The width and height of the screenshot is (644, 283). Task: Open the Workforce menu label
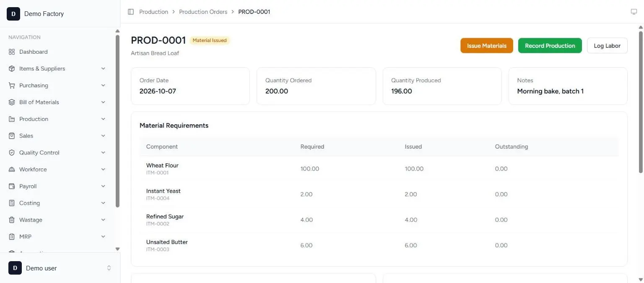33,169
